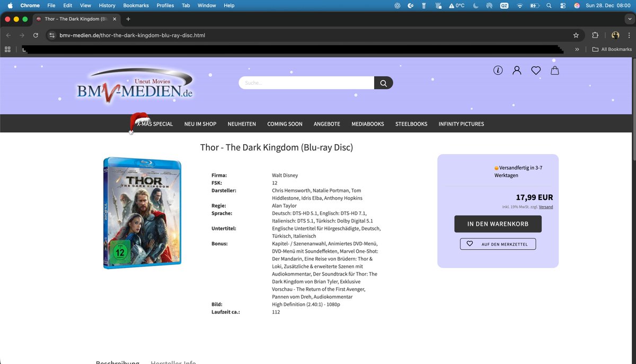Screen dimensions: 636x364
Task: Click the Walt Disney company value
Action: tap(285, 175)
